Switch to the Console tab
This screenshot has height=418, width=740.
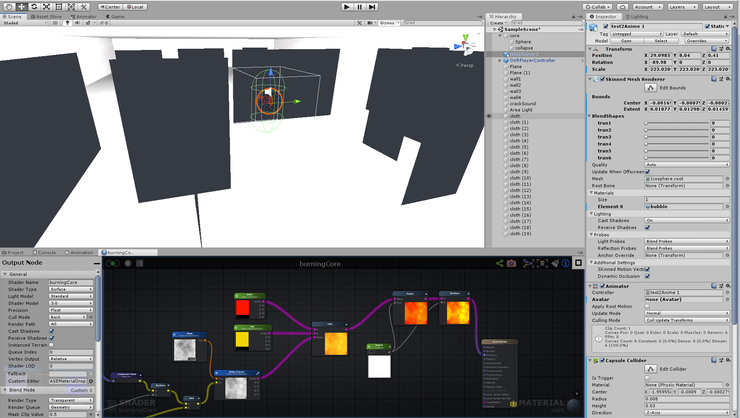(x=44, y=252)
